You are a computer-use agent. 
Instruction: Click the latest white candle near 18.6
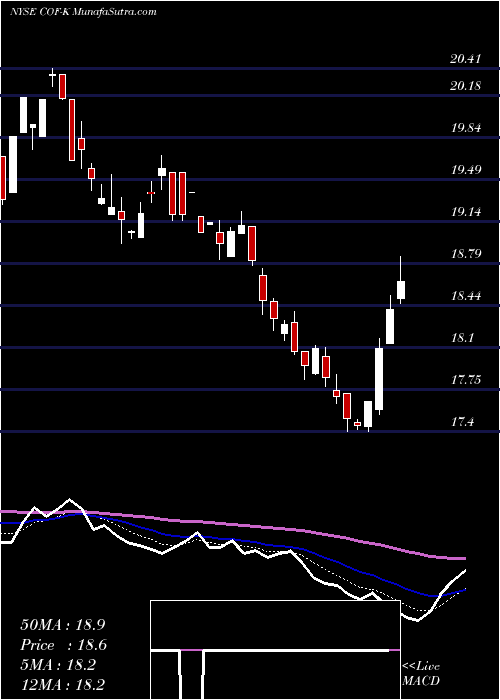pos(401,290)
